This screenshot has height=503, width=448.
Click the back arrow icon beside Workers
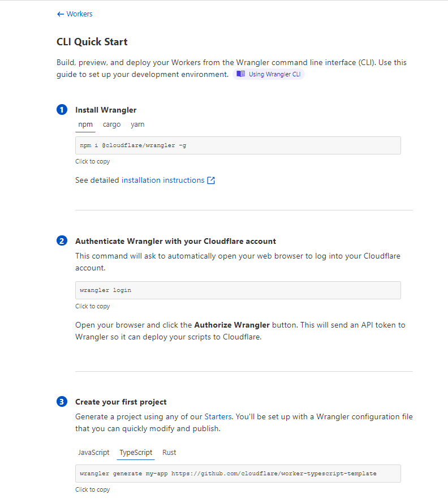point(61,14)
